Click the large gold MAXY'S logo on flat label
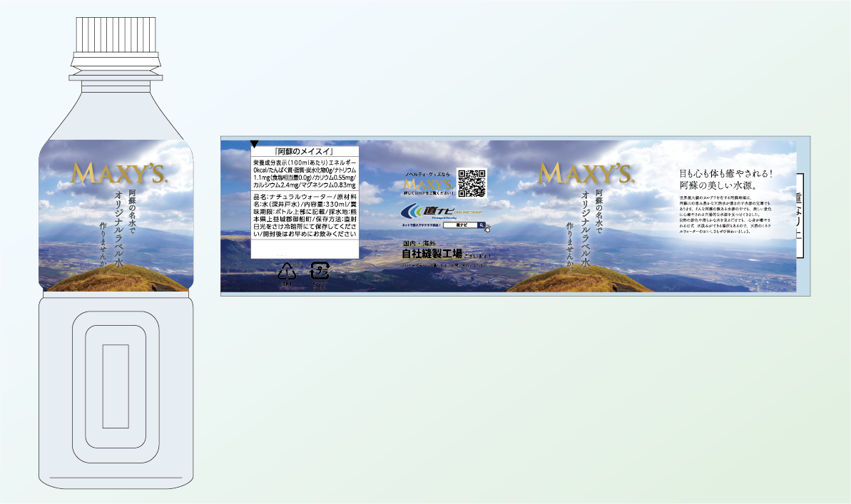Screen dimensions: 851x504 tap(585, 174)
